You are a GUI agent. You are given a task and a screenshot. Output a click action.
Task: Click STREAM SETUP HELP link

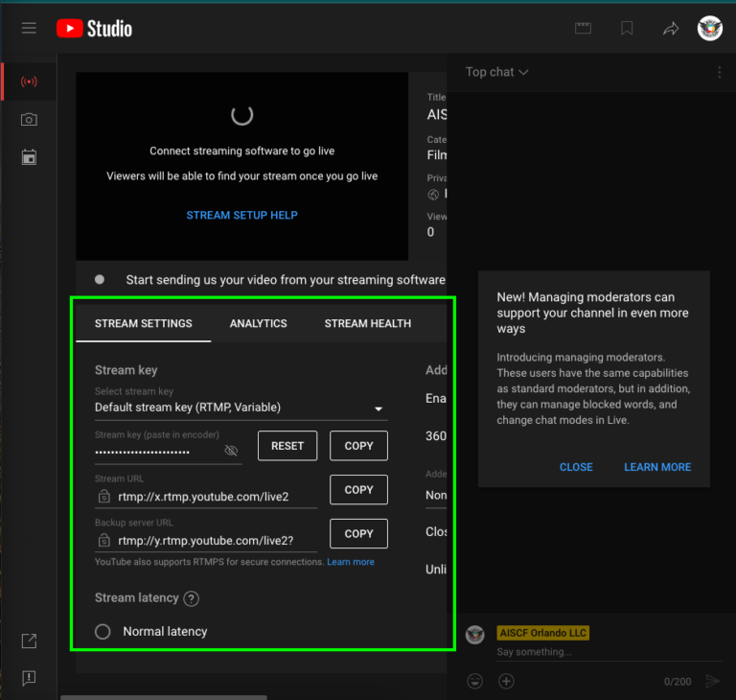pyautogui.click(x=241, y=215)
